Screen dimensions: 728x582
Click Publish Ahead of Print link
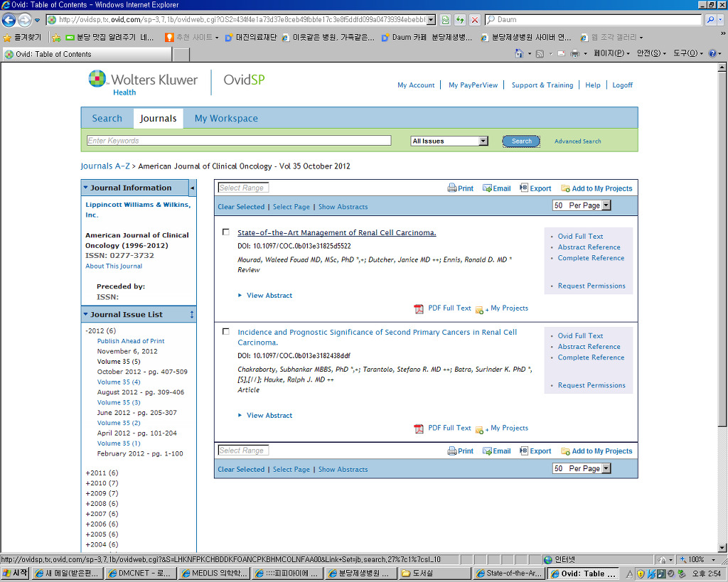point(131,341)
